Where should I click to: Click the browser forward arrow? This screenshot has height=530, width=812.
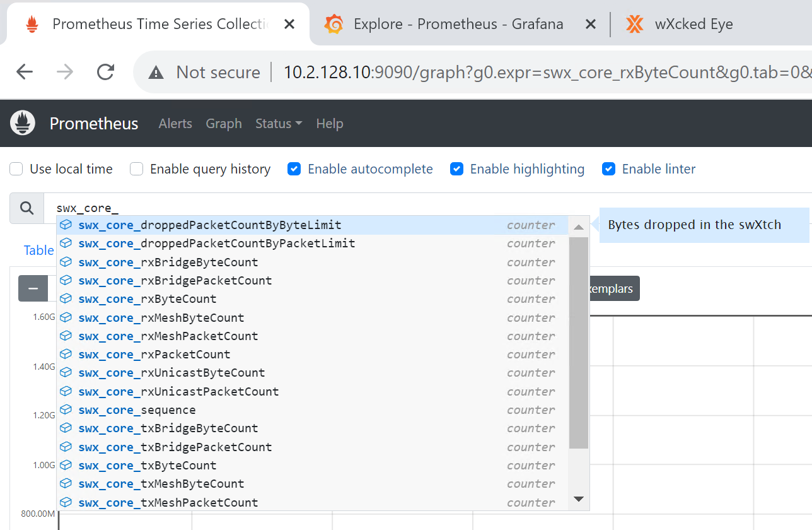tap(65, 72)
